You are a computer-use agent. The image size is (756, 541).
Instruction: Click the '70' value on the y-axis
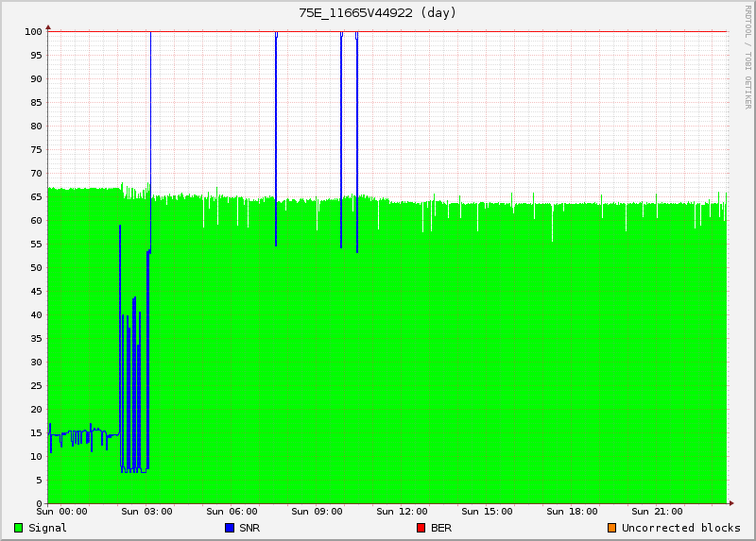coord(36,174)
